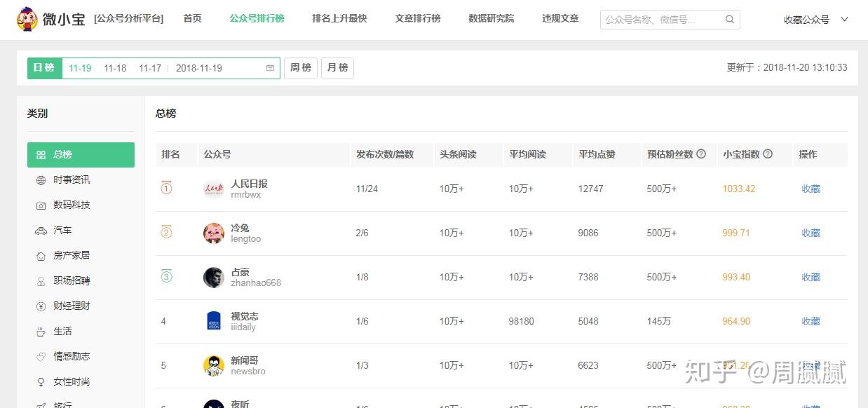This screenshot has height=408, width=868.
Task: Click 收藏 for 人民日报
Action: coord(811,189)
